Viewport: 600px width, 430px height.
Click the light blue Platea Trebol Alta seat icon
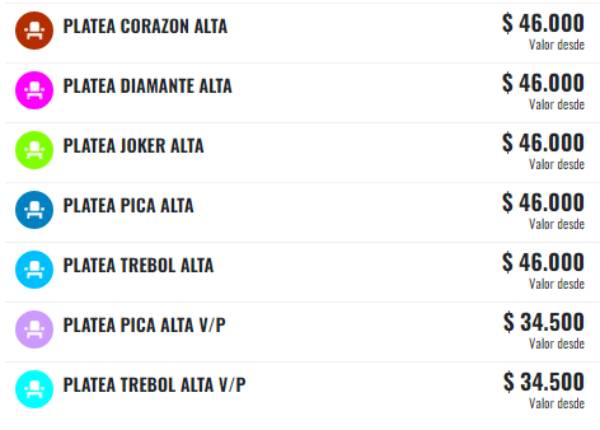pos(34,269)
